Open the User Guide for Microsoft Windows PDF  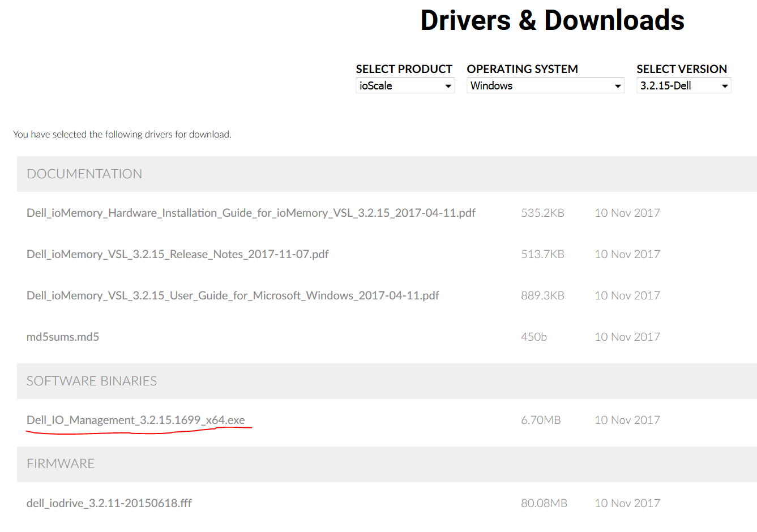coord(233,295)
